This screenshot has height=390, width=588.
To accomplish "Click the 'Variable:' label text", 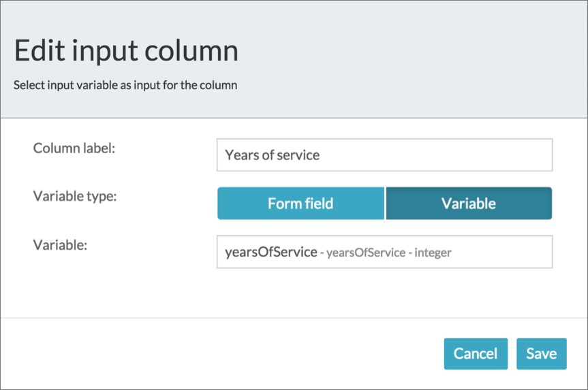I will 60,244.
